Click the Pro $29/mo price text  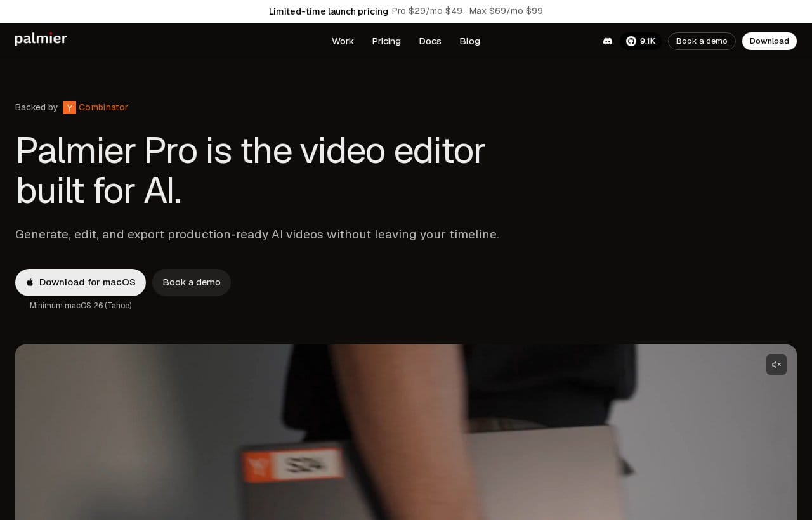coord(417,11)
